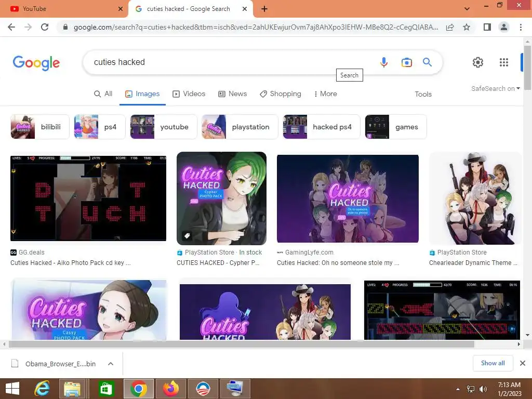Open Chearleader Dynamic Theme link
The width and height of the screenshot is (532, 399).
point(473,263)
